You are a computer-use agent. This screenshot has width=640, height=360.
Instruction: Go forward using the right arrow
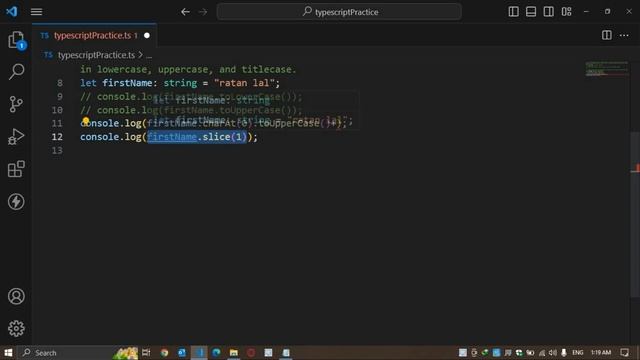point(203,12)
